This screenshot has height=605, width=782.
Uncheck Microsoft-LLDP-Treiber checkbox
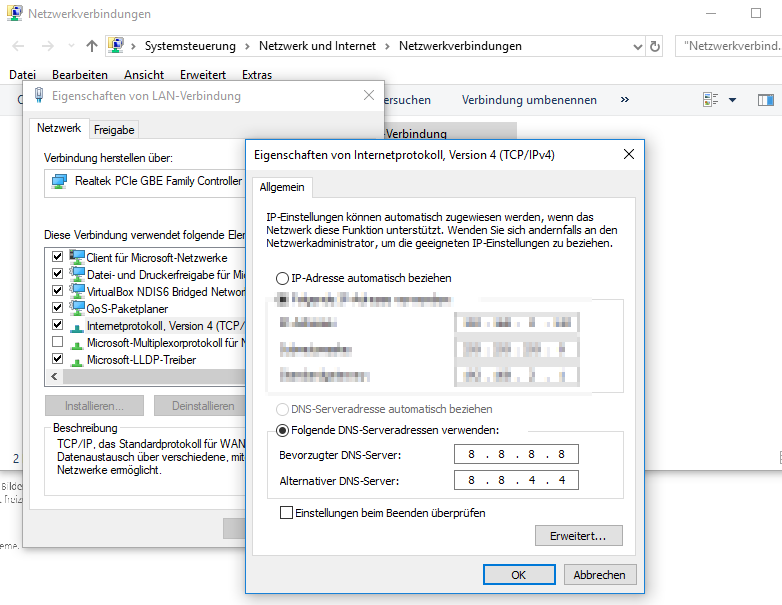click(57, 359)
